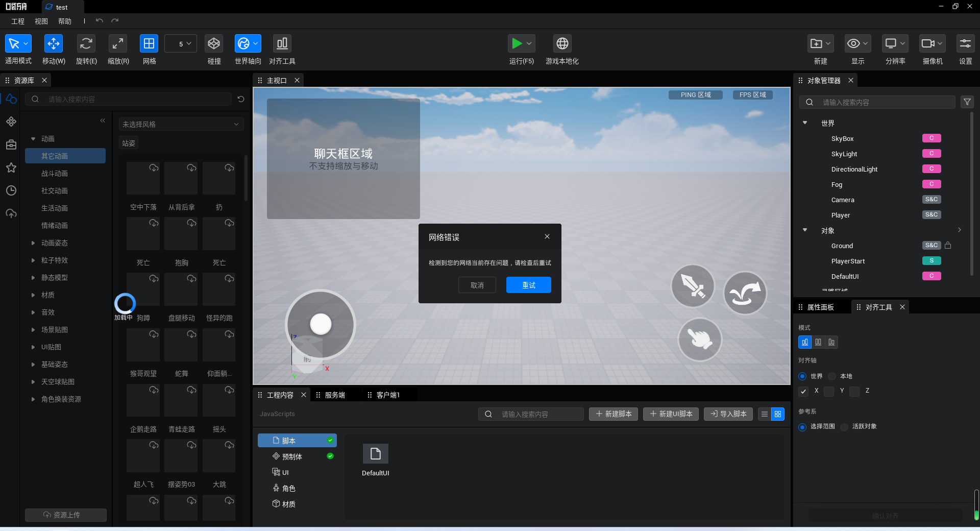The height and width of the screenshot is (531, 980).
Task: Toggle the 网格 grid tool
Action: (149, 44)
